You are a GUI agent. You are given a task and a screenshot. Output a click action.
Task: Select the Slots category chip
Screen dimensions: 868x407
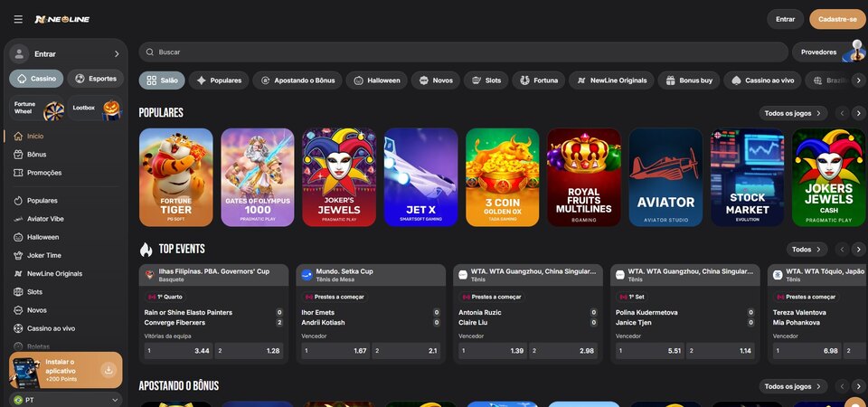[486, 80]
